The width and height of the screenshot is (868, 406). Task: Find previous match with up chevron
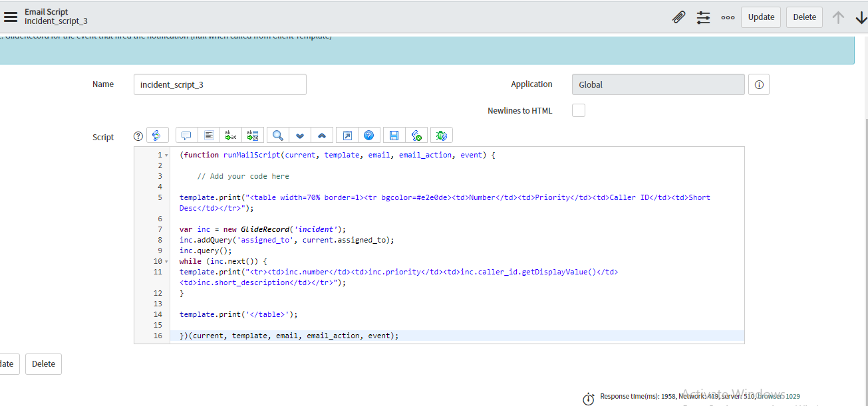322,136
